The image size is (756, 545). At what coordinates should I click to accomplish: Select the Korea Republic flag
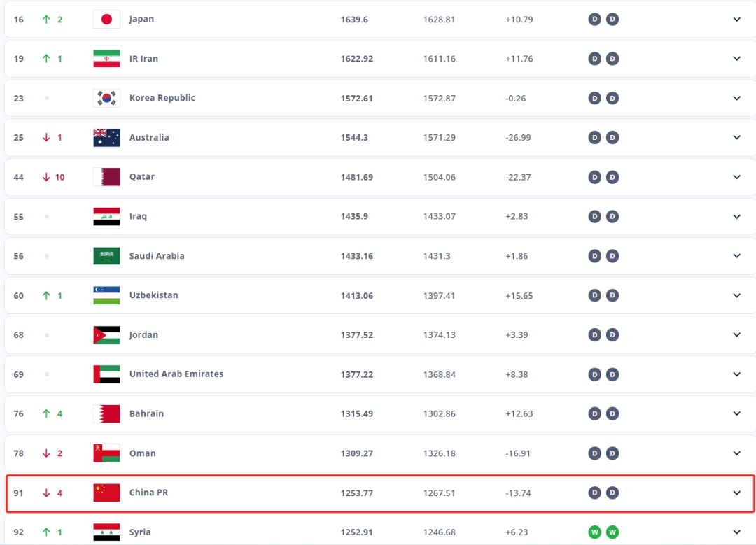tap(106, 98)
